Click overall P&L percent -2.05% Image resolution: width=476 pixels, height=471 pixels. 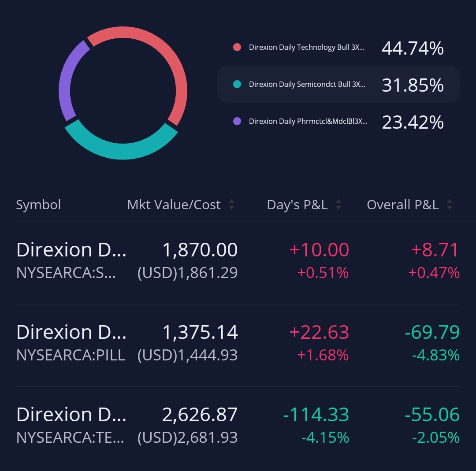pyautogui.click(x=436, y=438)
